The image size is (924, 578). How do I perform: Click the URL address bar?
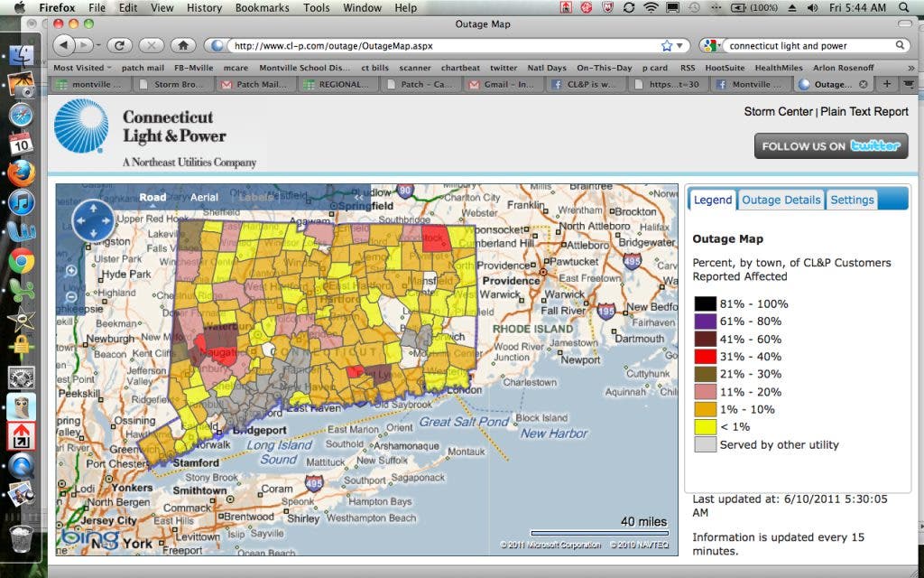[442, 45]
